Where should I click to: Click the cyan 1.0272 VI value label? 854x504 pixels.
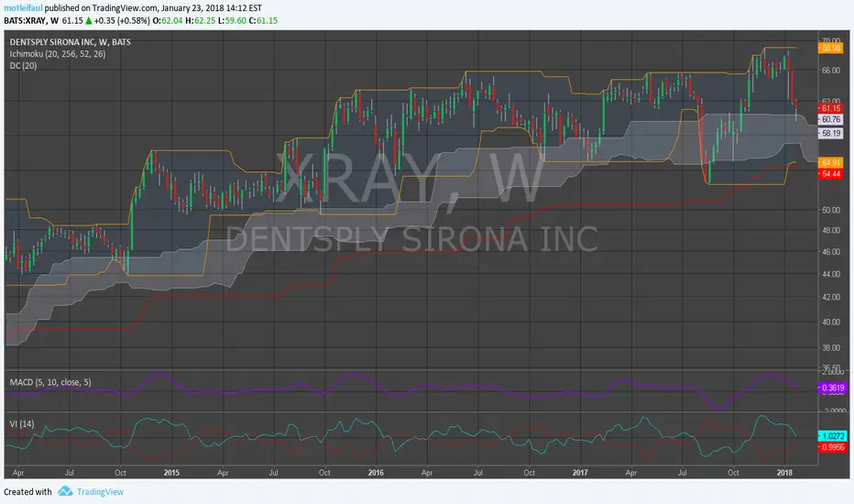pyautogui.click(x=832, y=436)
